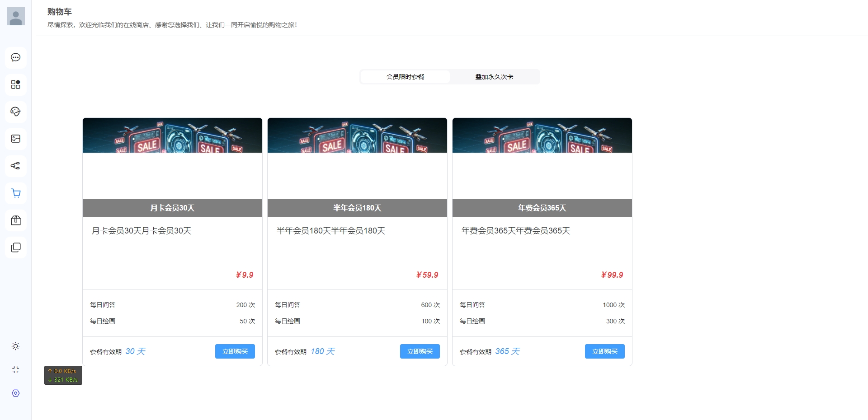Click the 1000 次 daily Q&A value
Viewport: 868px width, 420px height.
[613, 305]
